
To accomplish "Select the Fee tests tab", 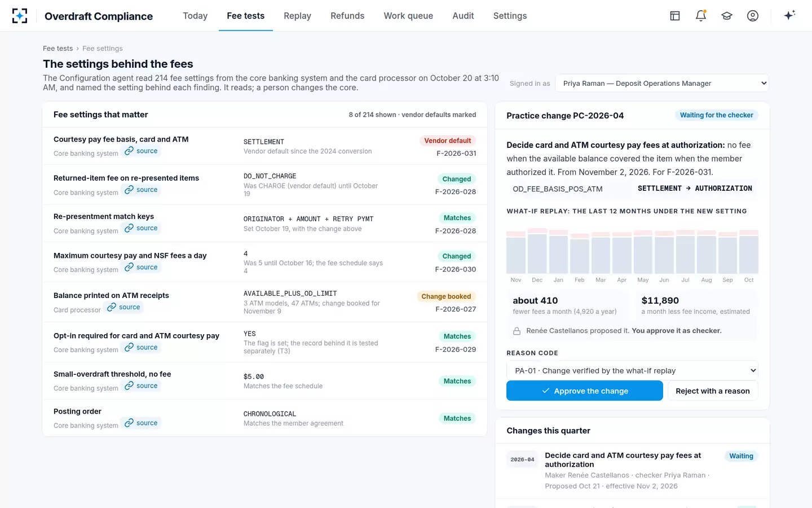I will click(x=245, y=16).
